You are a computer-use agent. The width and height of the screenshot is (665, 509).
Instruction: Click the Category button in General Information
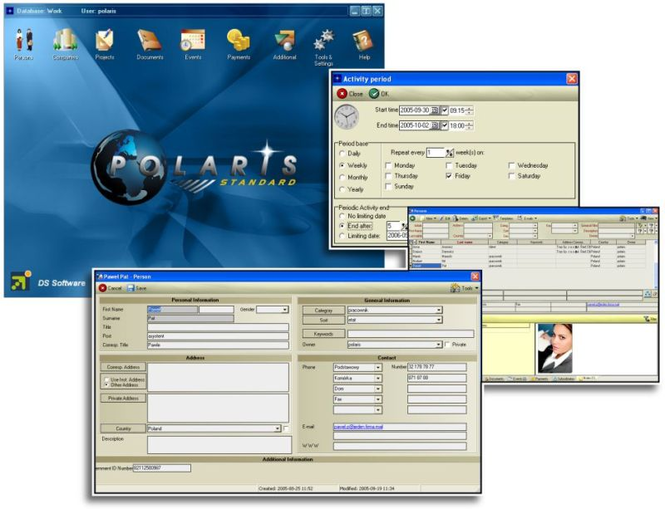pos(323,310)
